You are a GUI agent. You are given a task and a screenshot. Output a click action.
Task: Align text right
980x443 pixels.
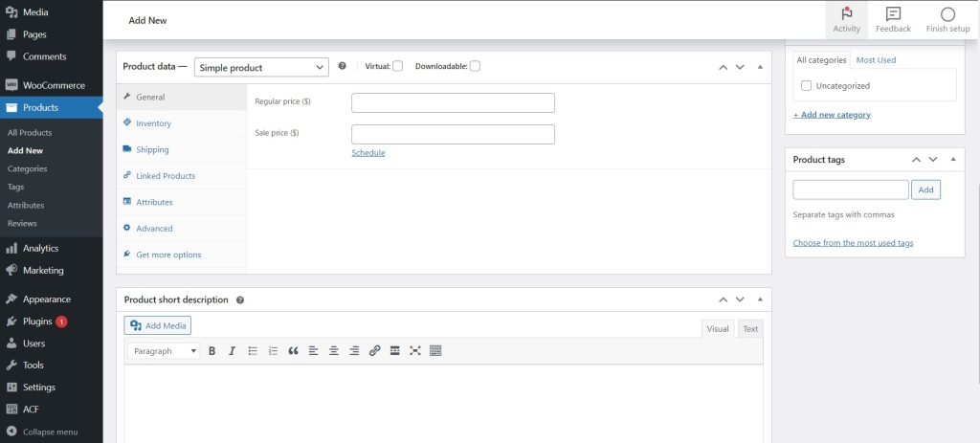(354, 351)
